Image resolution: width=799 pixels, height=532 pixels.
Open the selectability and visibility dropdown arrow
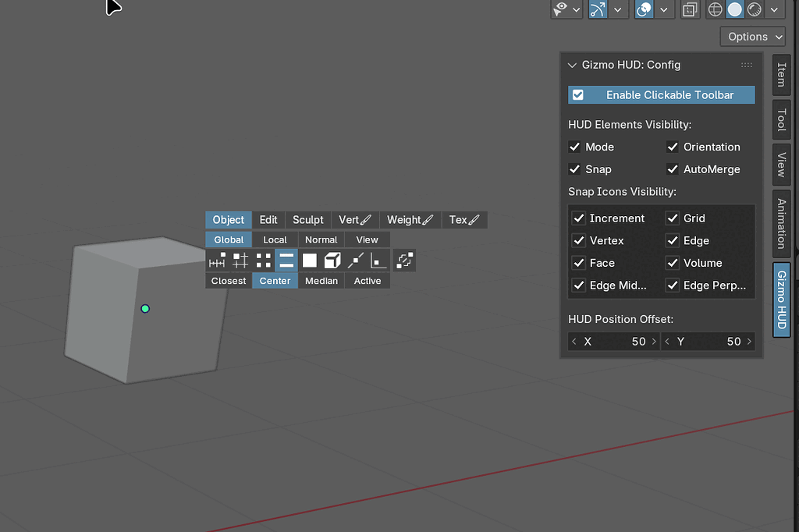pyautogui.click(x=577, y=9)
